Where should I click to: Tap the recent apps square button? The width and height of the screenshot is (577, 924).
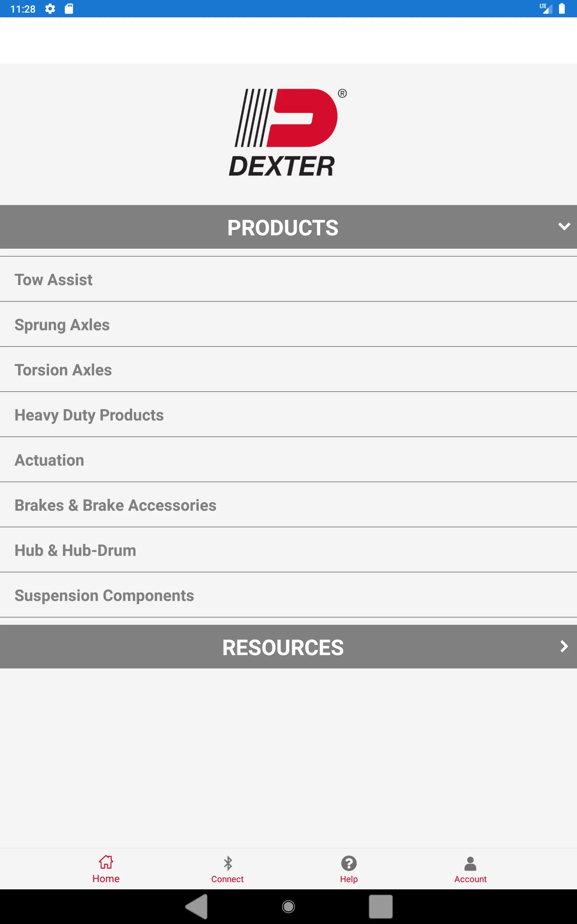[x=380, y=906]
